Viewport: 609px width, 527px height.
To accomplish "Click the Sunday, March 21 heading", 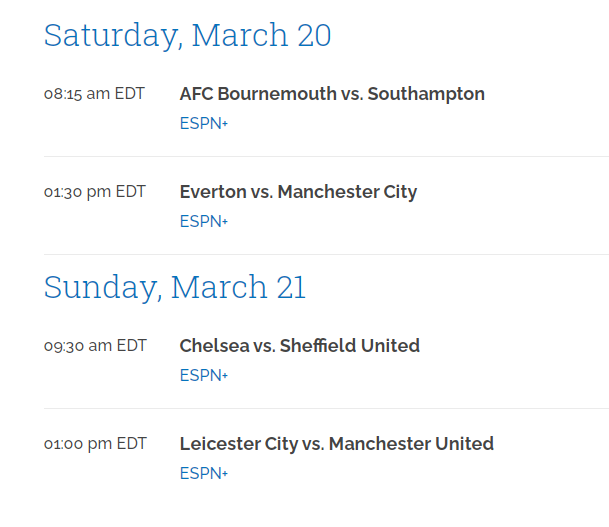I will (x=175, y=288).
